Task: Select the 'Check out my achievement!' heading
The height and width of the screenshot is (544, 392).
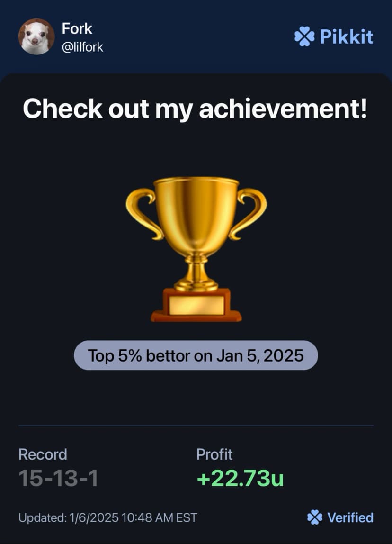Action: tap(195, 109)
